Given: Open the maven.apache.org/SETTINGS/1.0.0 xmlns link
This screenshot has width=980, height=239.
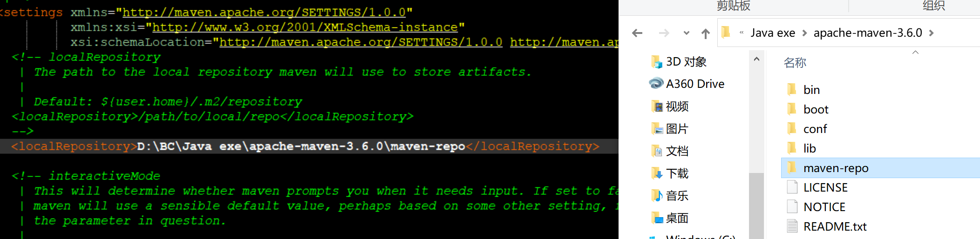Looking at the screenshot, I should click(x=264, y=12).
